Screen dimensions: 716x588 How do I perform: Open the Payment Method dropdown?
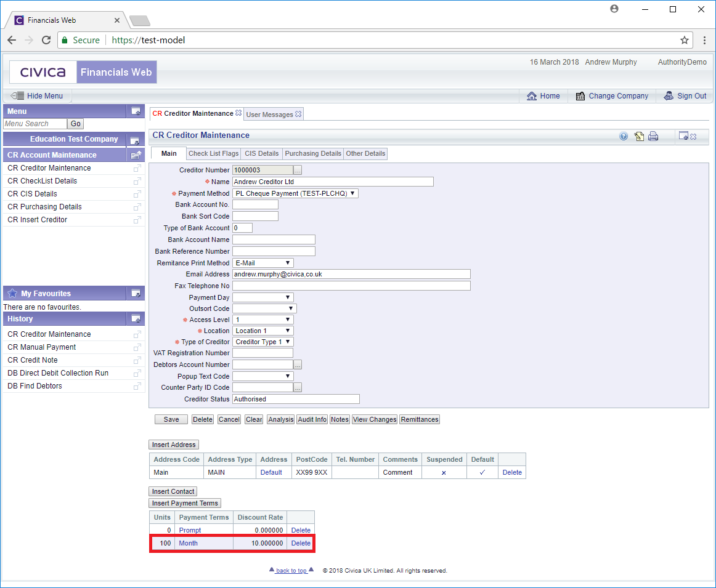click(x=295, y=193)
